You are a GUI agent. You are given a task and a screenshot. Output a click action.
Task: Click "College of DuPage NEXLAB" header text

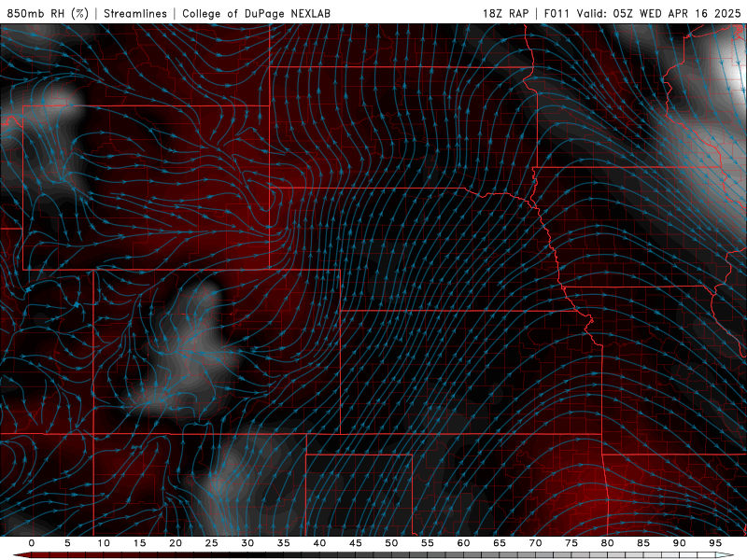tap(256, 13)
